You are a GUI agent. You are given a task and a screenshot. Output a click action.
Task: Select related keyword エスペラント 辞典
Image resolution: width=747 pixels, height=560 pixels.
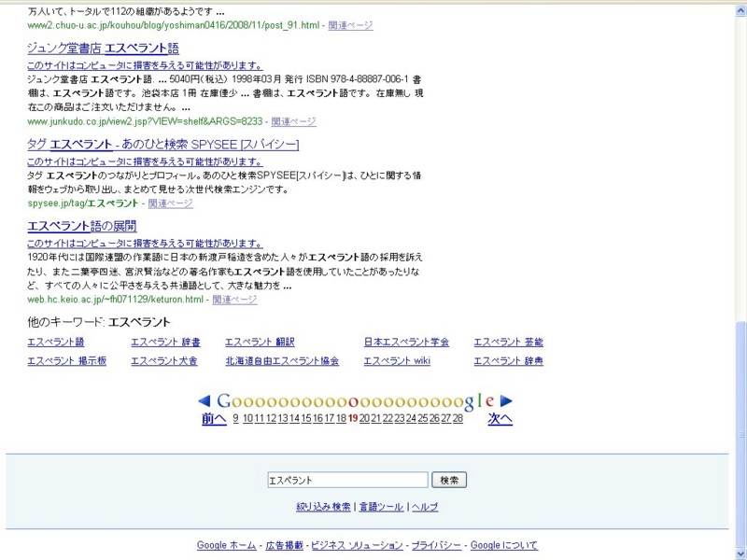tap(508, 361)
